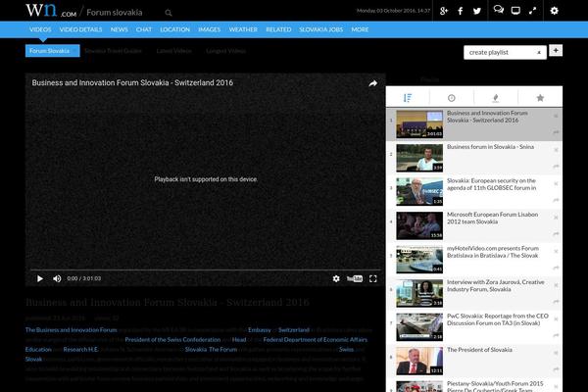588x392 pixels.
Task: Expand the MORE menu
Action: (x=360, y=29)
